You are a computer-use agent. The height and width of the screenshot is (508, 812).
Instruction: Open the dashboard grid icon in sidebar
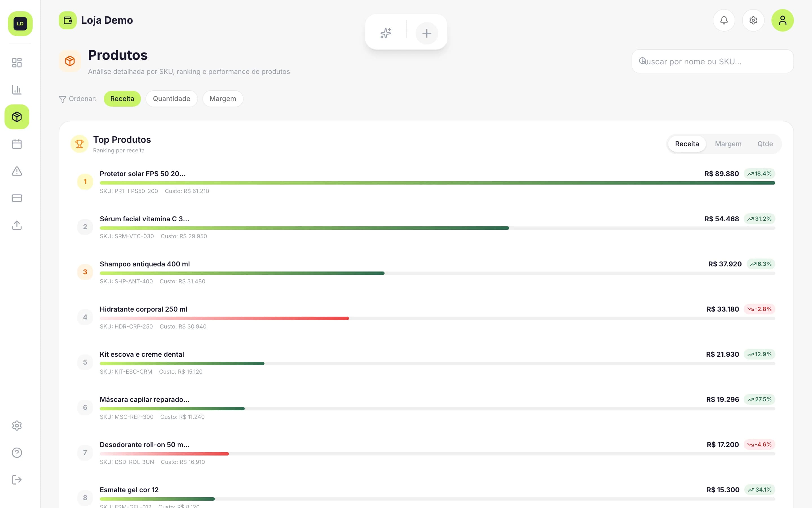coord(17,63)
